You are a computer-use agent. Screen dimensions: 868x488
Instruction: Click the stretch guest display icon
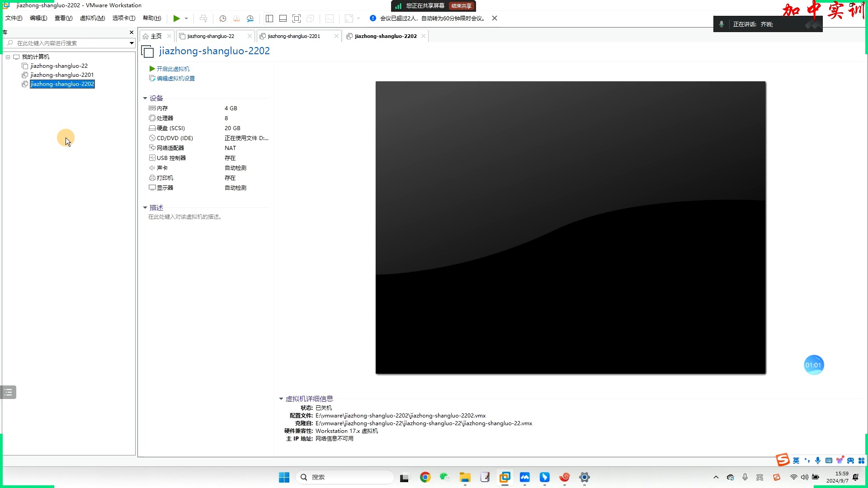(x=349, y=19)
